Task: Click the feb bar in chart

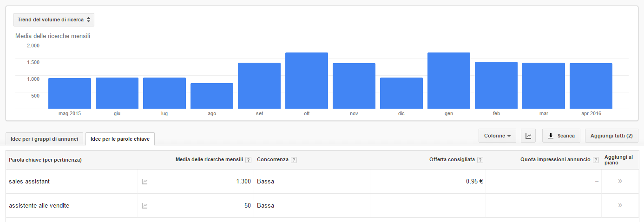Action: tap(496, 85)
